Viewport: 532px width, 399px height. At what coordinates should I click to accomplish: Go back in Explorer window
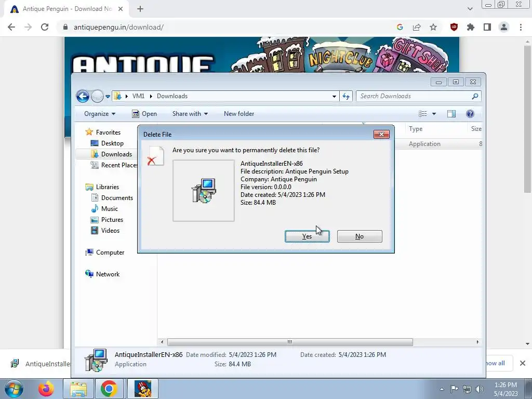83,96
